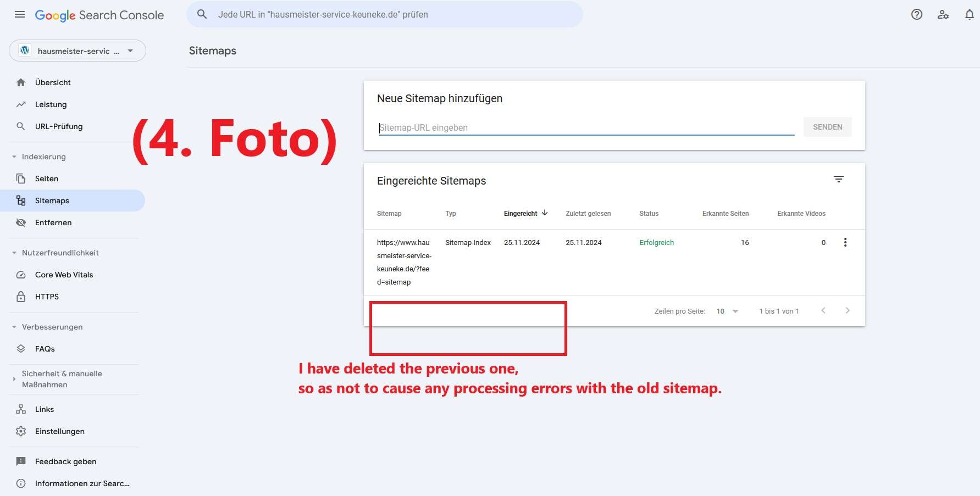Click the Entfernen hidden-eye icon
This screenshot has height=496, width=980.
pos(21,222)
